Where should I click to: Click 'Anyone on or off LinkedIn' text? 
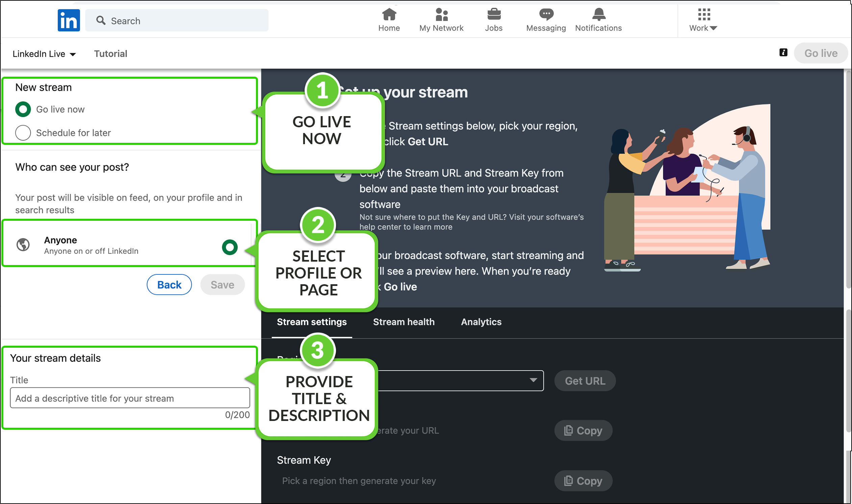(x=91, y=251)
